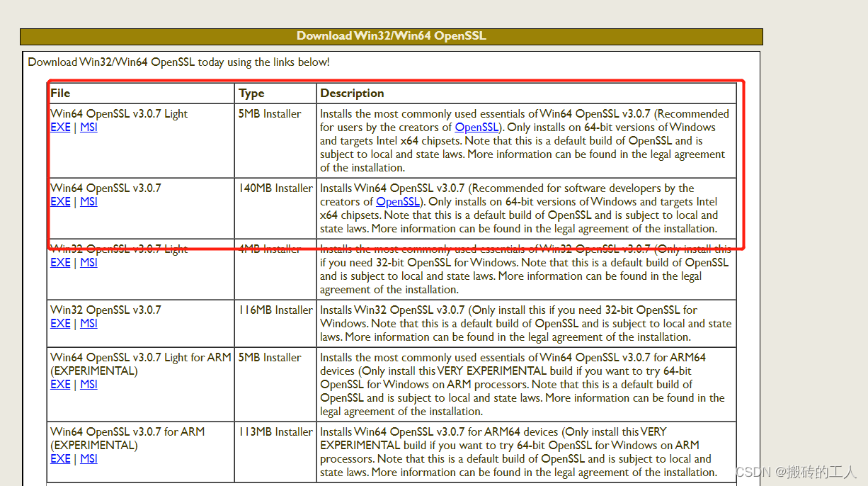Open OpenSSL link in Win64 Light description
Image resolution: width=868 pixels, height=486 pixels.
pos(476,128)
